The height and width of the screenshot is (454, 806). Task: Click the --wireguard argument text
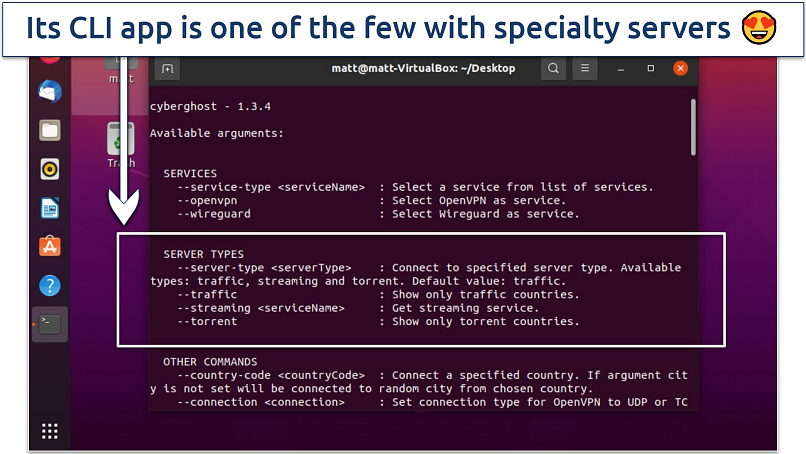(x=214, y=214)
